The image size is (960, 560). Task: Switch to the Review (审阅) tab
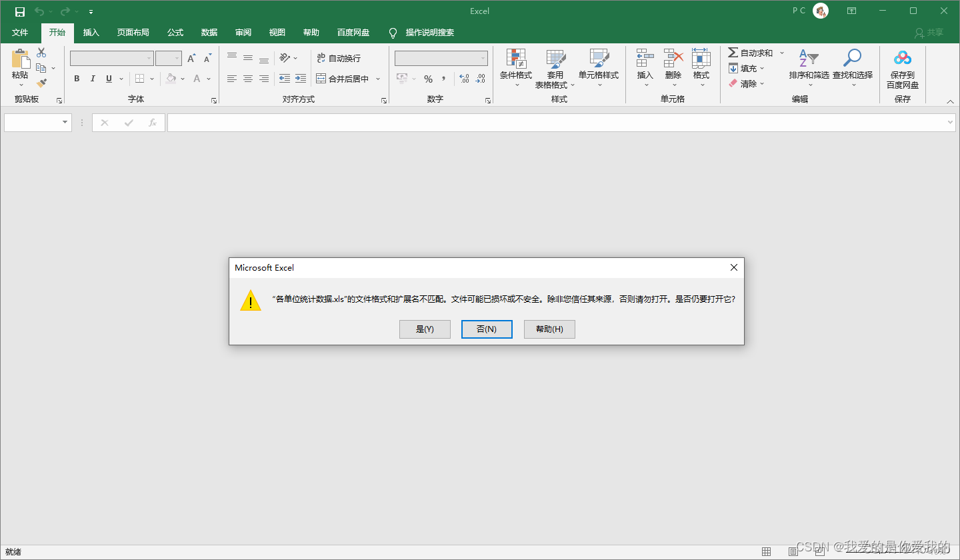(243, 33)
